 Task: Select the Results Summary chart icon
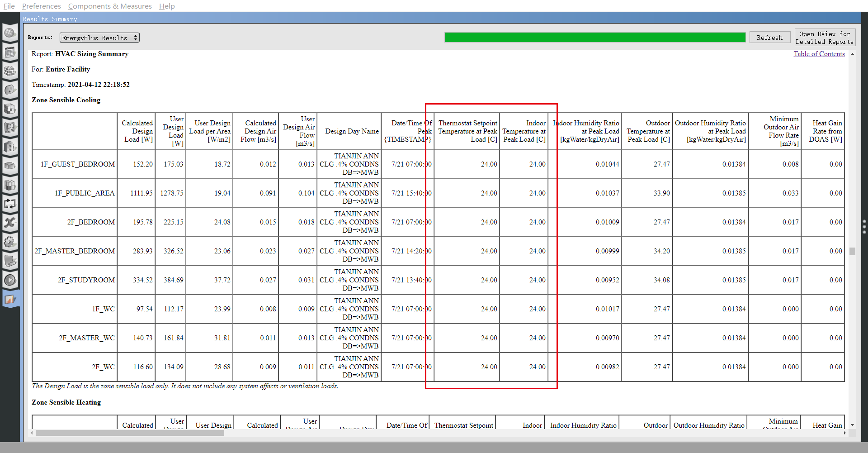click(x=10, y=299)
